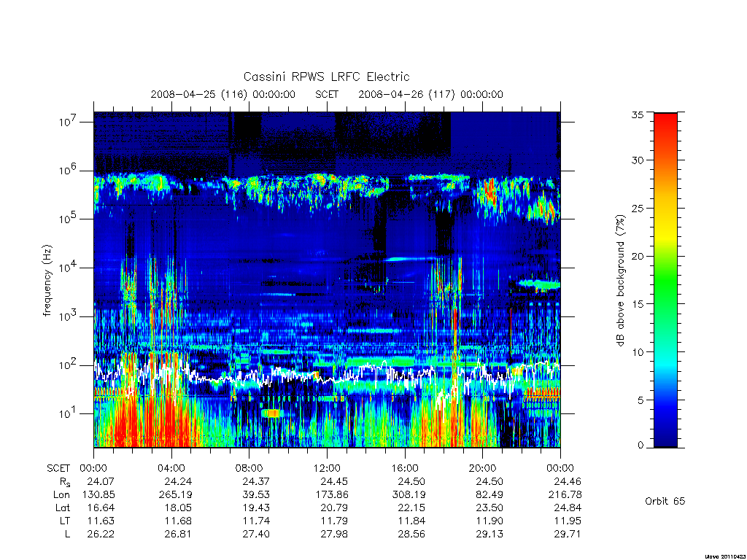
Task: Select the 35 dB colorbar tick label
Action: click(637, 114)
